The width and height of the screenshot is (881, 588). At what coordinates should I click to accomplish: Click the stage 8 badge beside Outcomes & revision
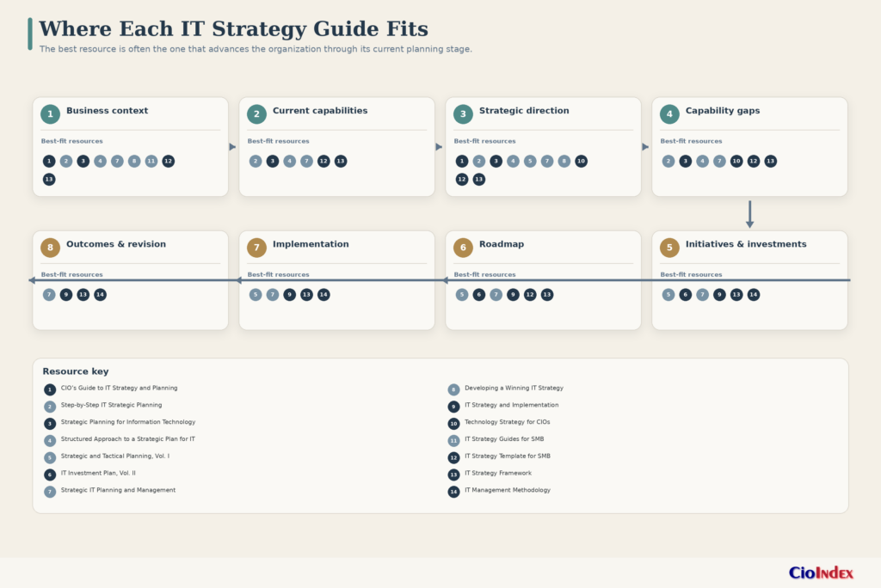click(50, 248)
